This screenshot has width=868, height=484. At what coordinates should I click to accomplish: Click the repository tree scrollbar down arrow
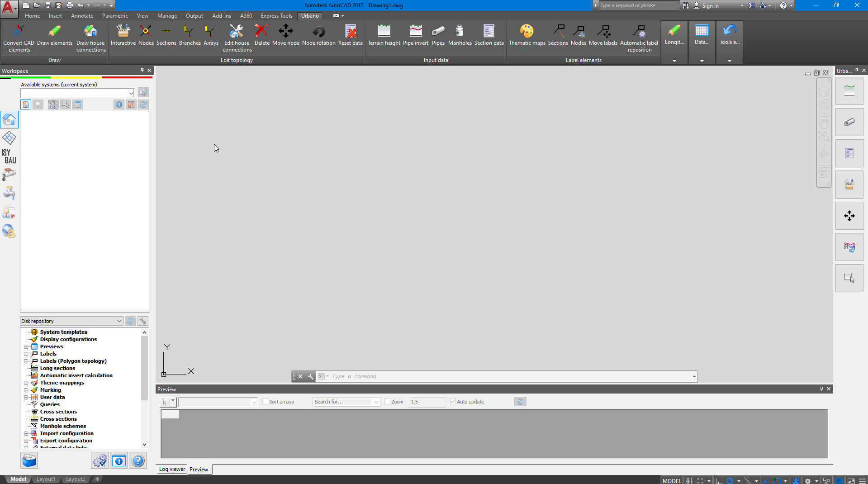pyautogui.click(x=145, y=445)
